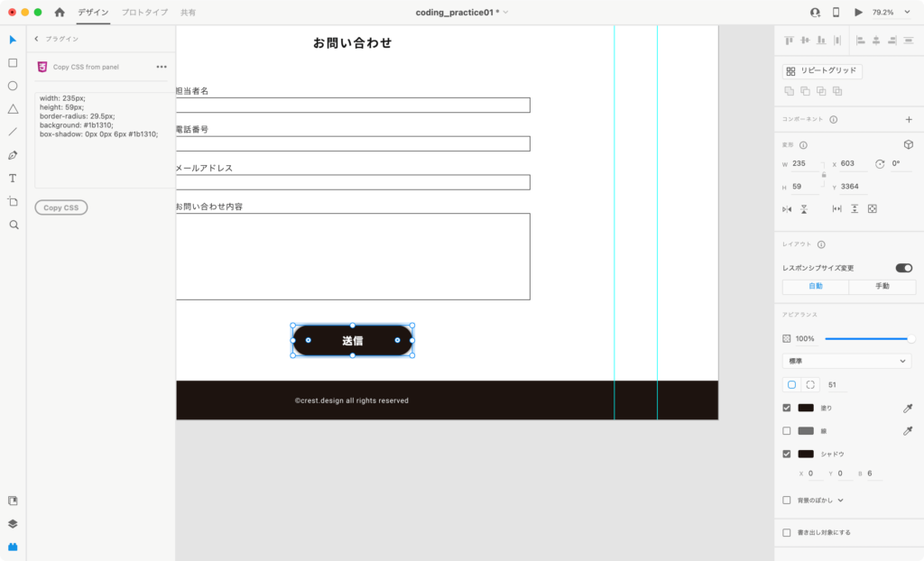Screen dimensions: 924x561
Task: Open the plugin three-dots options menu
Action: pyautogui.click(x=162, y=67)
